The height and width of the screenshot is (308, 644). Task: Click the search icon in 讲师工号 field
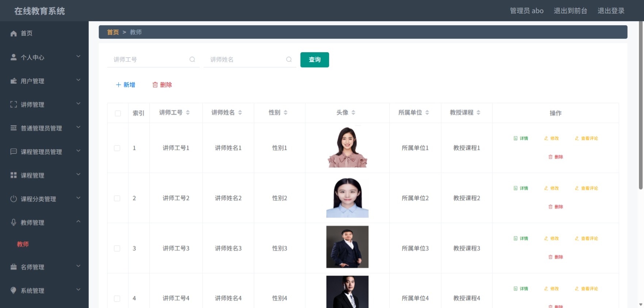click(x=192, y=59)
